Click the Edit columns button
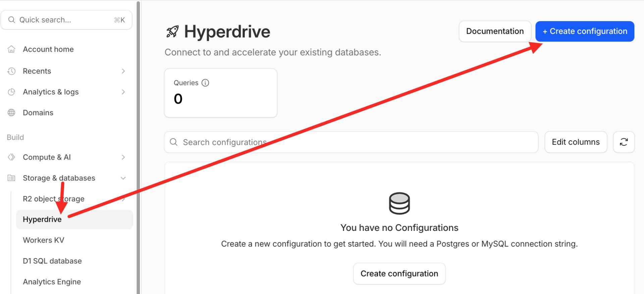Viewport: 644px width, 294px height. pos(576,142)
